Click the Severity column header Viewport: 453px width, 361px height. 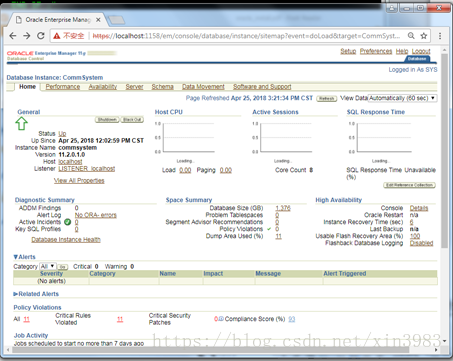click(x=51, y=274)
